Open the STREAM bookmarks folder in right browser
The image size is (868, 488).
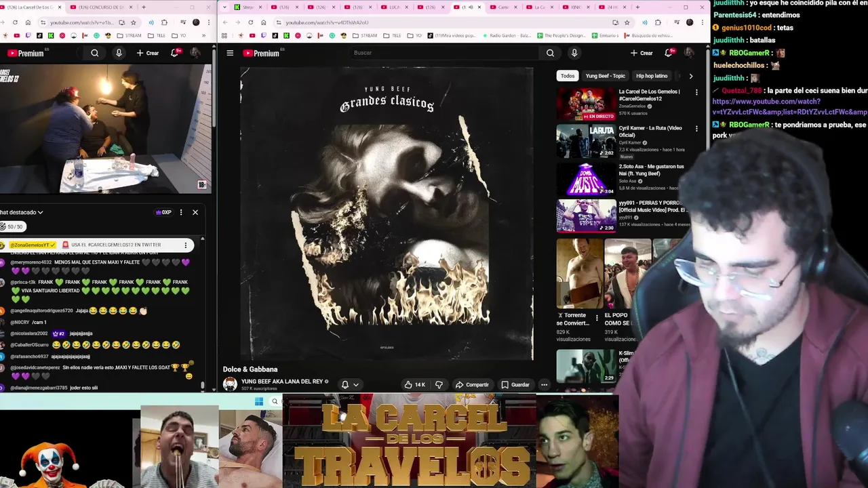pyautogui.click(x=365, y=35)
